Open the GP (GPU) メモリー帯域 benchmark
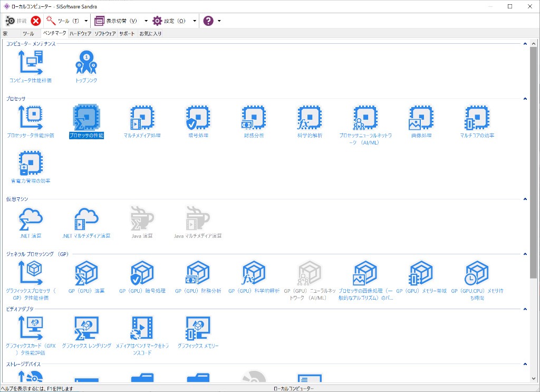Screen dimensions: 540x392 [421, 273]
